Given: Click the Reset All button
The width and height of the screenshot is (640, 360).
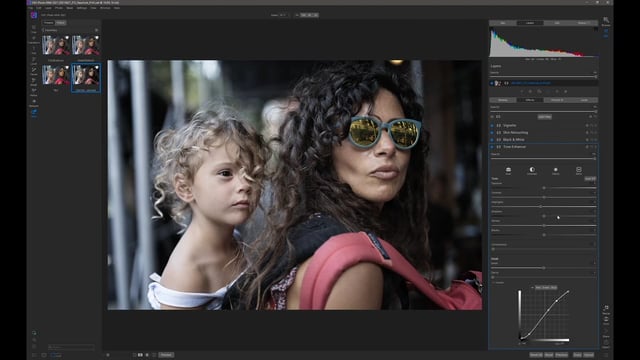Looking at the screenshot, I should point(536,355).
